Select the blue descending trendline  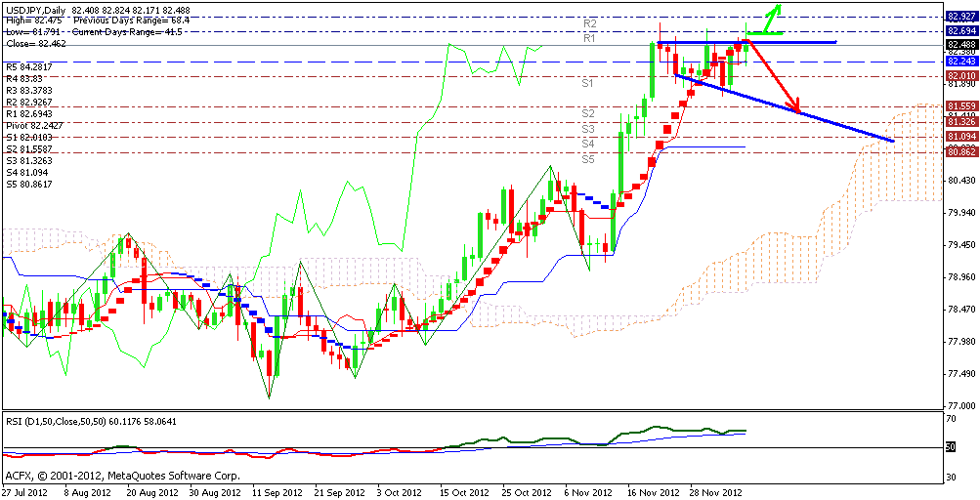click(782, 108)
